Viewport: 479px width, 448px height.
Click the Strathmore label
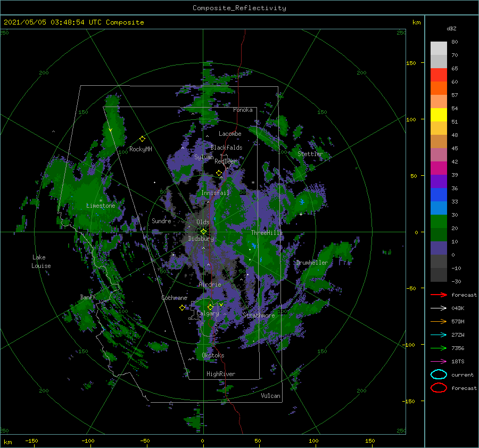coord(259,315)
